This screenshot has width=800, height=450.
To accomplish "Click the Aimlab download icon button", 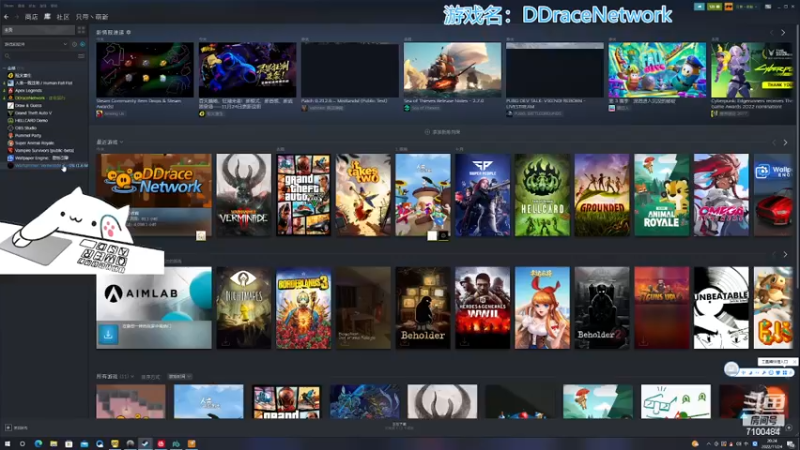I will pos(108,335).
